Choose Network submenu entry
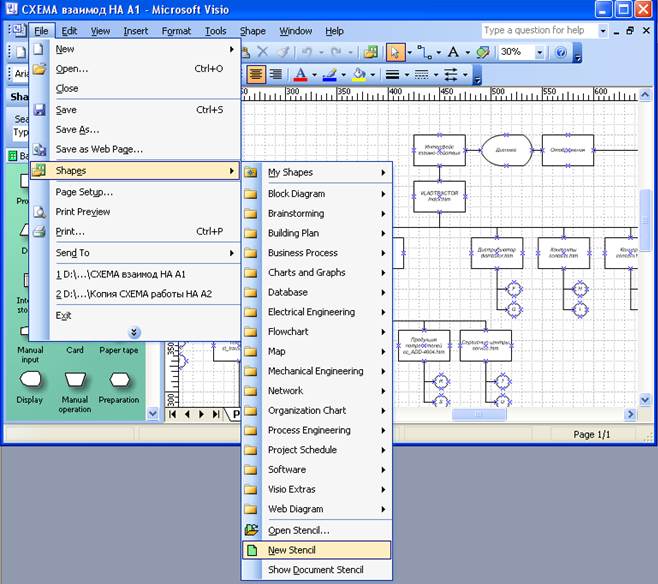This screenshot has height=584, width=658. pyautogui.click(x=316, y=391)
